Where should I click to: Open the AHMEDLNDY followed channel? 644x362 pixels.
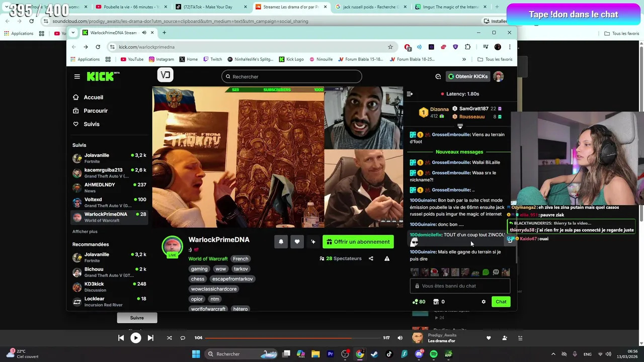(109, 188)
